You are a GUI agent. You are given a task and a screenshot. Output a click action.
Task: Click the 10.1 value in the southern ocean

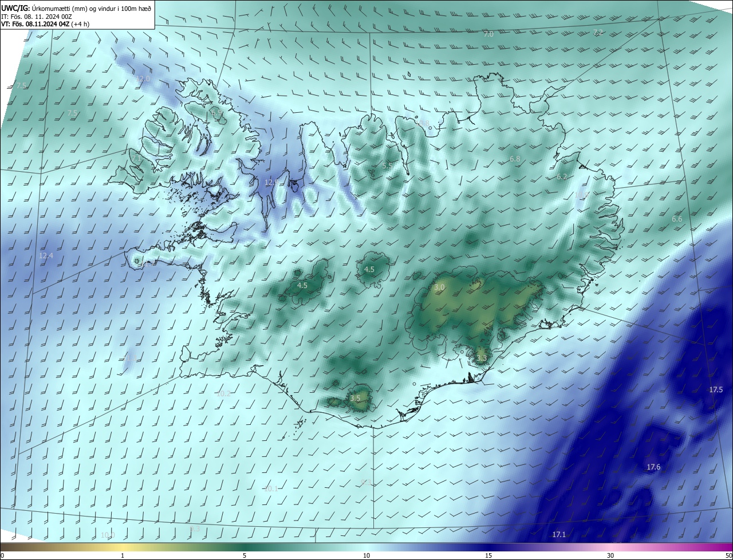tap(271, 488)
